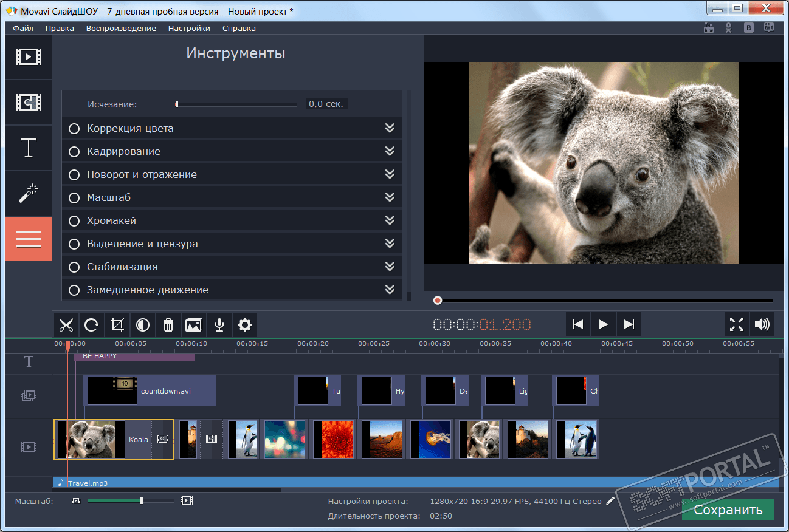This screenshot has width=789, height=532.
Task: Skip to next frame button
Action: point(629,324)
